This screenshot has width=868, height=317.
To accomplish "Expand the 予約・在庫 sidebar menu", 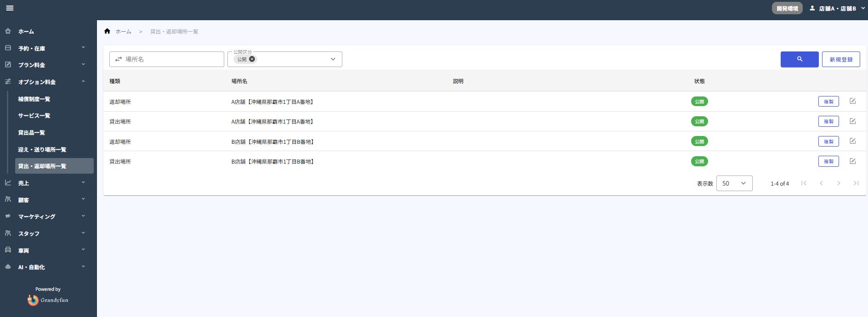I will click(83, 48).
